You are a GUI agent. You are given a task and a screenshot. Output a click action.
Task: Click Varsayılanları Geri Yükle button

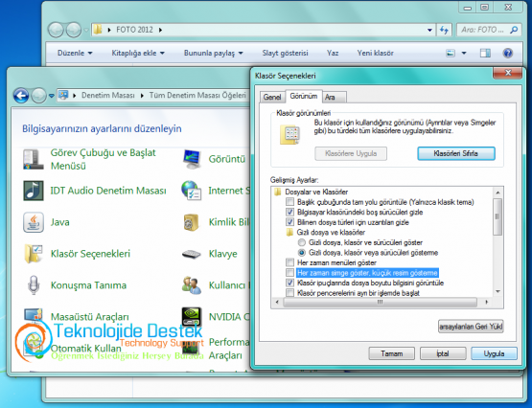[x=471, y=327]
